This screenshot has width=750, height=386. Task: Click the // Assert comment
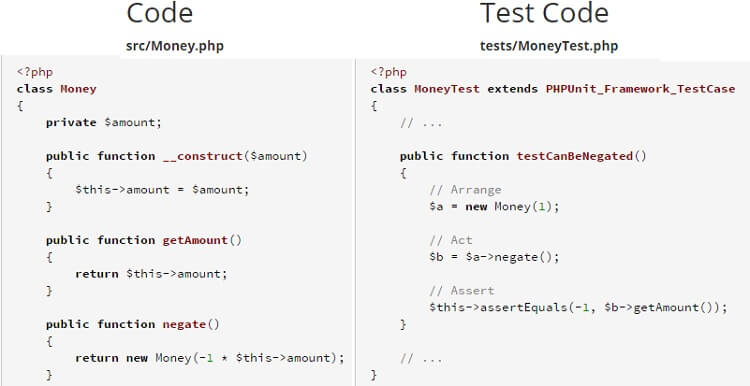tap(462, 291)
